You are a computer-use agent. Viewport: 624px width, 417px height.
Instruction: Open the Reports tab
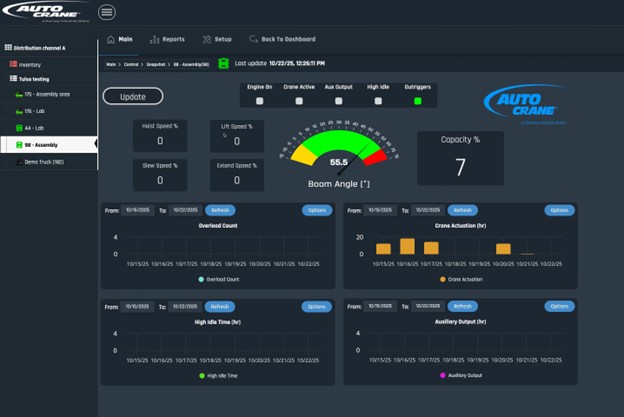pos(167,39)
